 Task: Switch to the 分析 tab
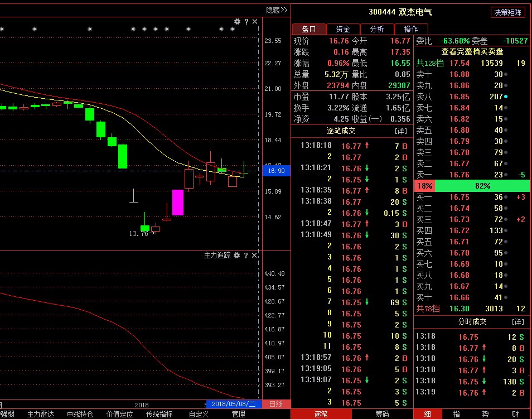377,29
